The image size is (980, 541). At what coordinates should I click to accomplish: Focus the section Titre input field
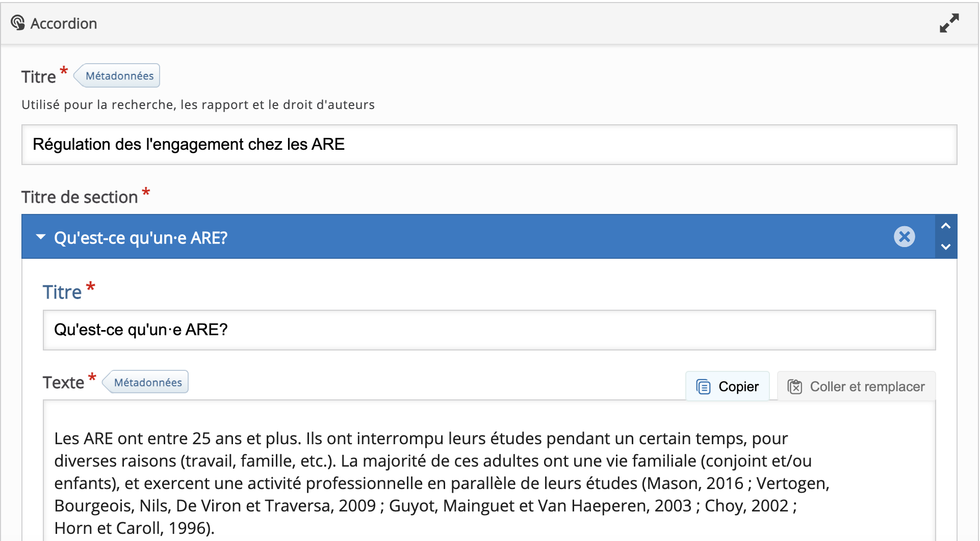click(x=488, y=330)
